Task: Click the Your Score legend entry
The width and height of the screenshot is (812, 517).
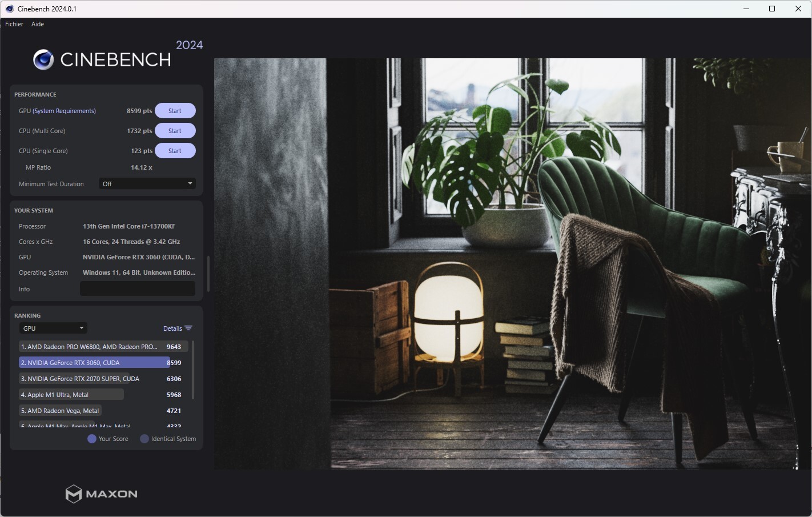Action: (x=108, y=439)
